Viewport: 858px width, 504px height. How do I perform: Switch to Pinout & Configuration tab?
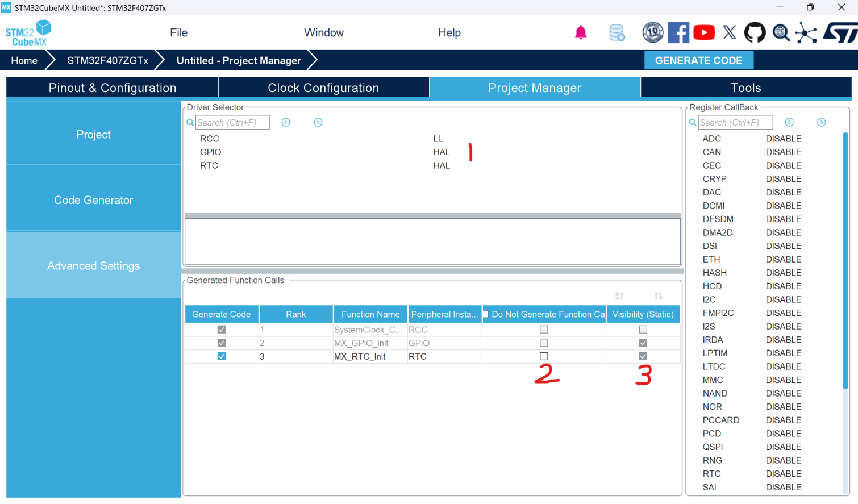113,88
